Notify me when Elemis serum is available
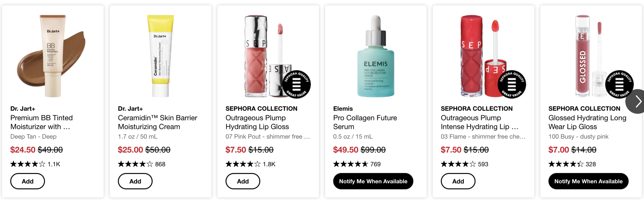The height and width of the screenshot is (200, 644). click(373, 181)
